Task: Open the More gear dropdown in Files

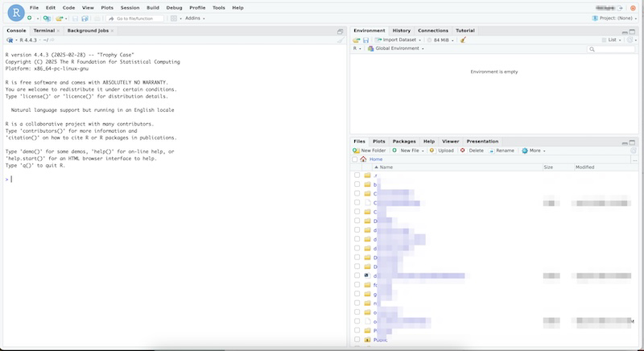Action: click(x=534, y=151)
